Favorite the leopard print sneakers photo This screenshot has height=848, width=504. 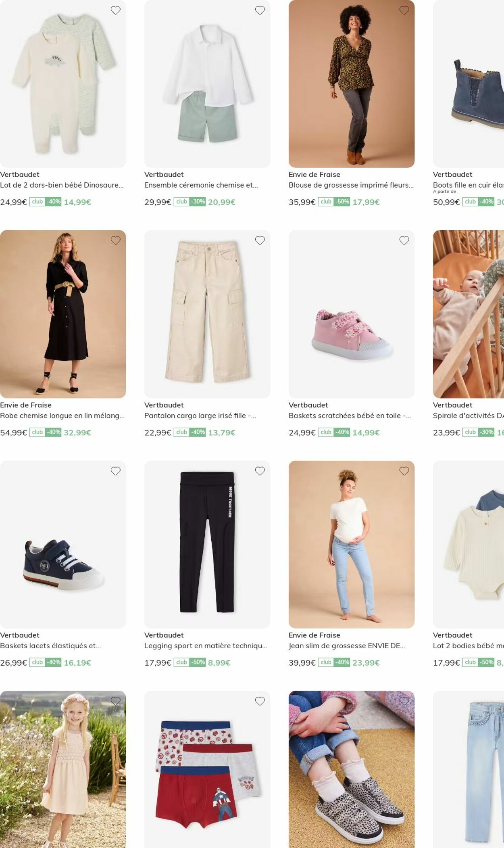tap(404, 701)
